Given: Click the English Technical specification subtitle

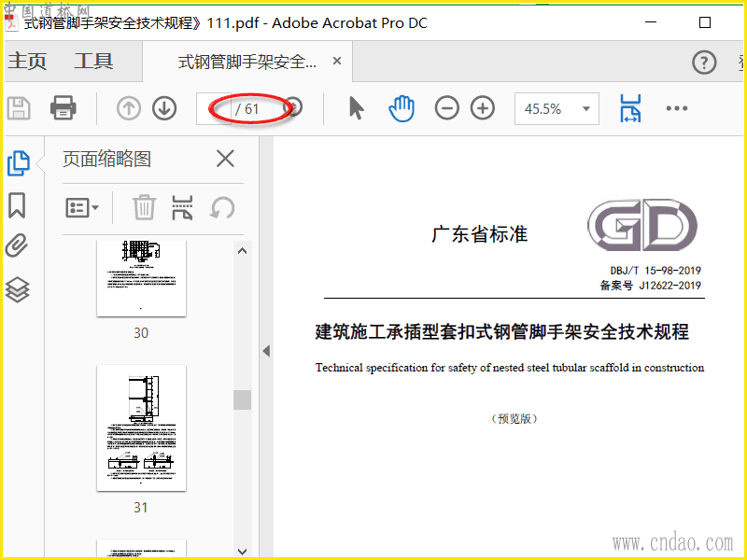Looking at the screenshot, I should tap(510, 368).
